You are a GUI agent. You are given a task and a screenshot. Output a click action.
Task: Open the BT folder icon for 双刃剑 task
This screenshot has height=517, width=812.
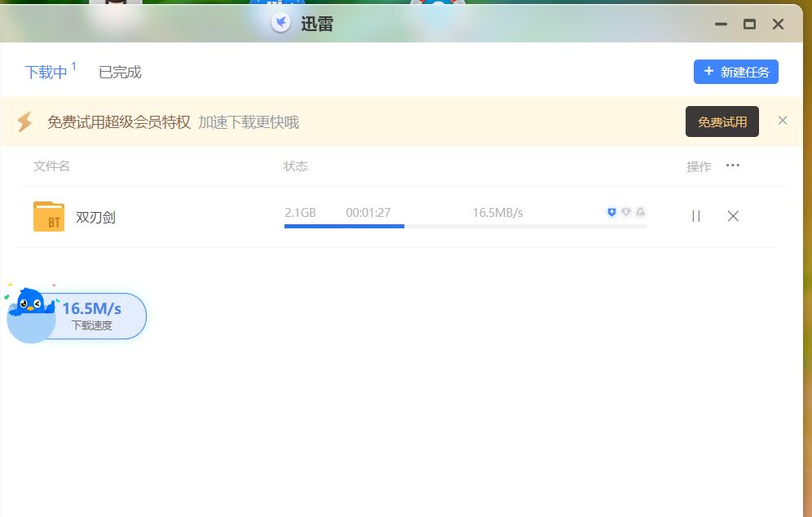tap(49, 216)
